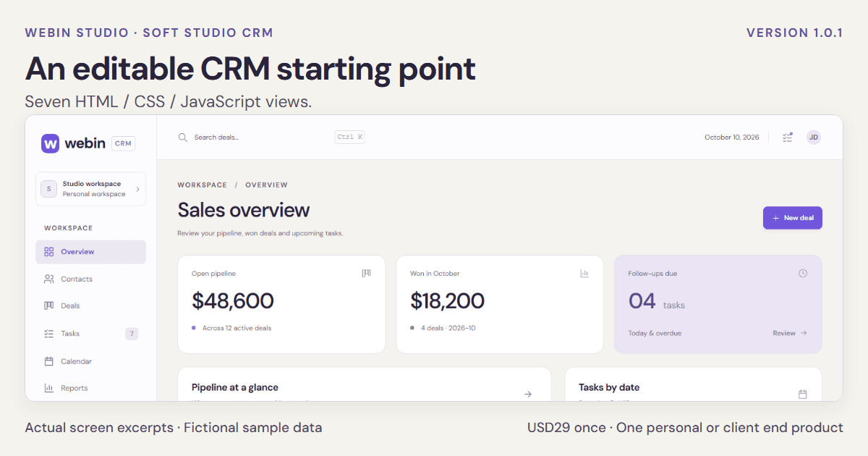Click the Review link in Follow-ups card
The height and width of the screenshot is (456, 868).
point(790,333)
